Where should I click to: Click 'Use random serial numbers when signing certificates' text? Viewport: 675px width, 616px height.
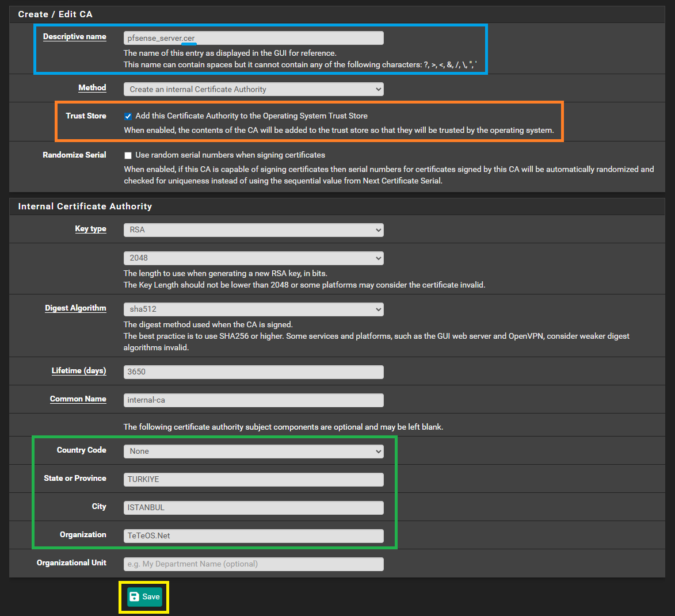(230, 155)
